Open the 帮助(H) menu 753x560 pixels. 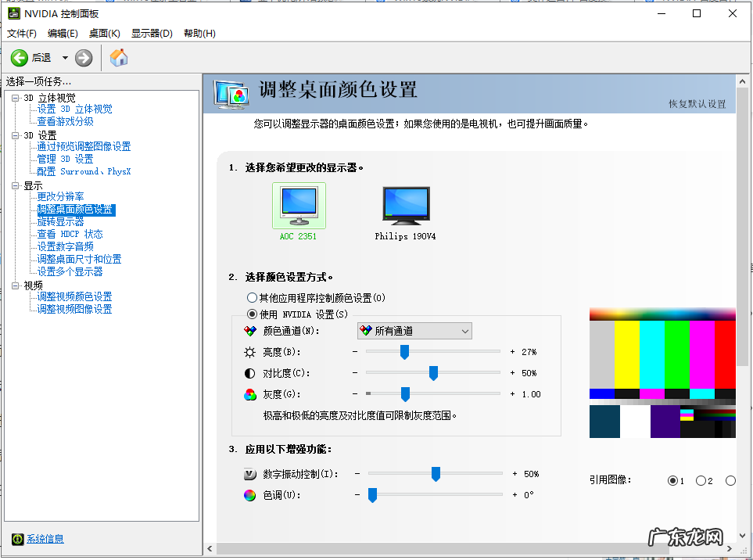[x=200, y=33]
